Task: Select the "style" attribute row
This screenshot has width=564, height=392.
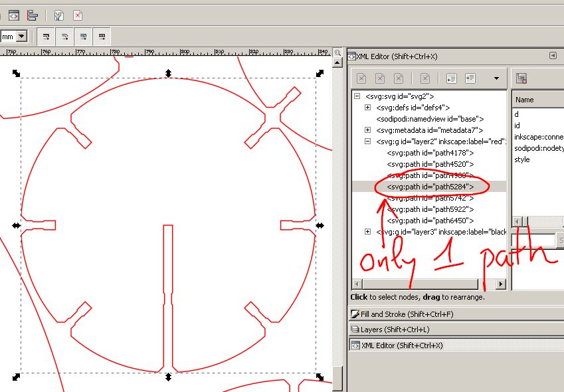Action: [x=537, y=159]
